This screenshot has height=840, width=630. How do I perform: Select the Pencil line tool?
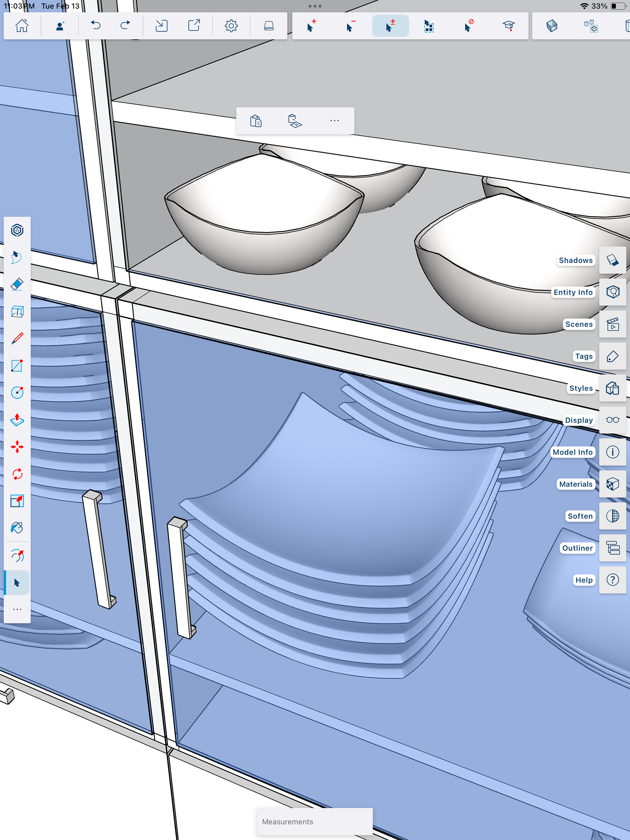(17, 338)
